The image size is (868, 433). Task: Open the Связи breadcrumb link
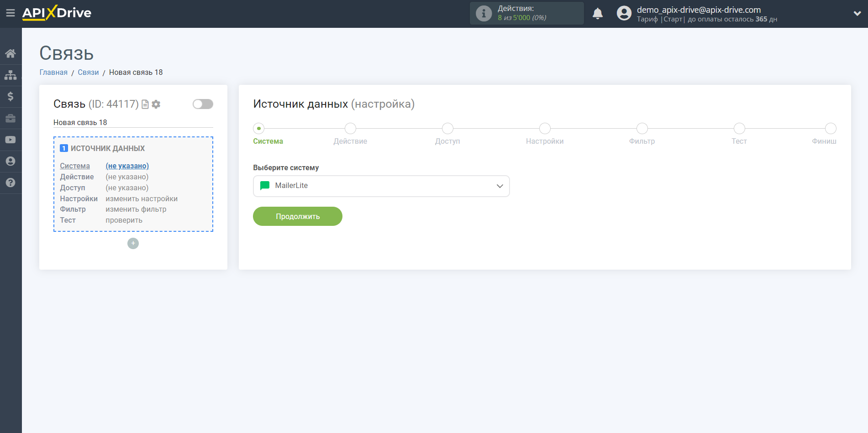pos(88,73)
